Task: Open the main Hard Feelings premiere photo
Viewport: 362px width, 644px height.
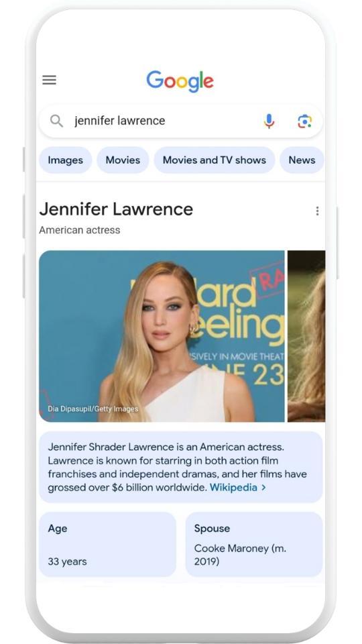Action: coord(162,336)
